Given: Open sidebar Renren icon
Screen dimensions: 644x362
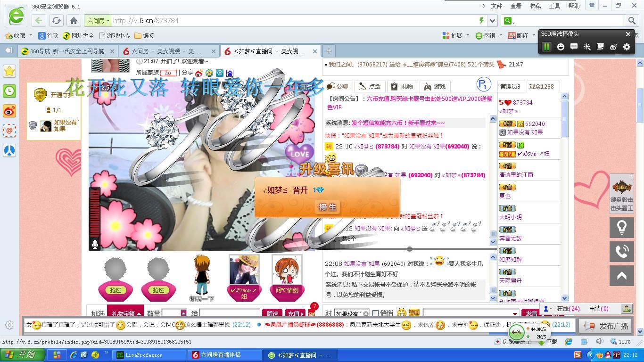Looking at the screenshot, I should 9,150.
